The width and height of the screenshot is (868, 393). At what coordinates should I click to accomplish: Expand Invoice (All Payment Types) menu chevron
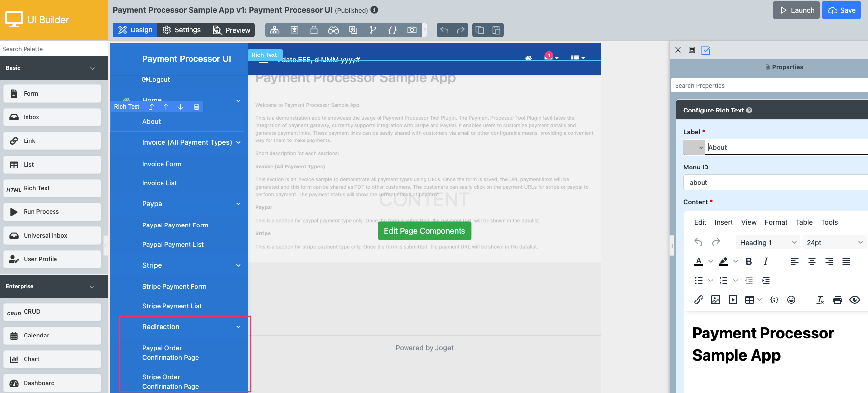pyautogui.click(x=238, y=142)
